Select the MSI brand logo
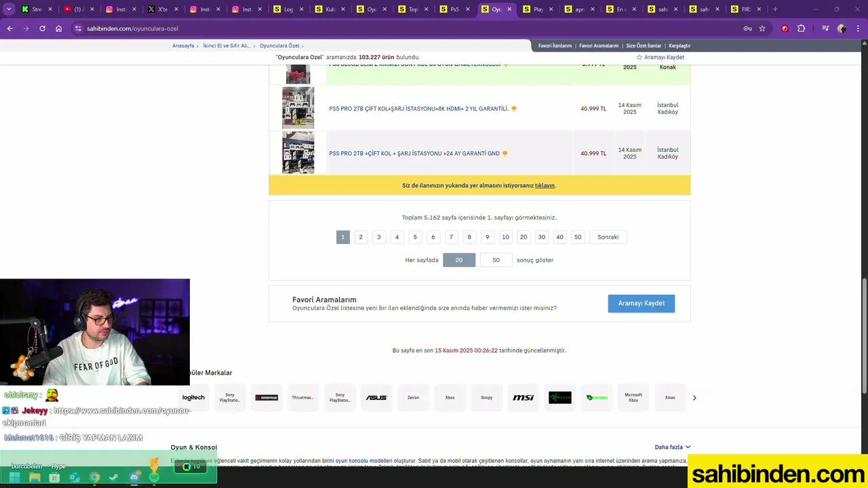 tap(524, 398)
